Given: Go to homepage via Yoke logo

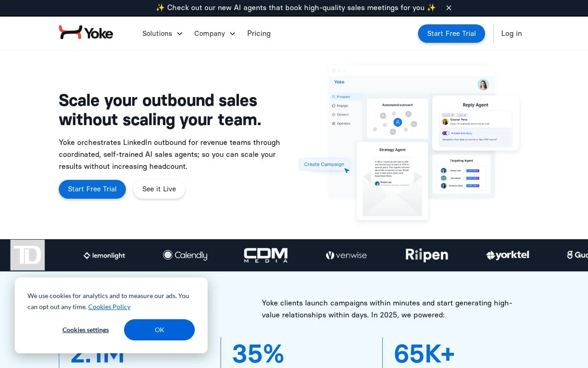Looking at the screenshot, I should click(86, 33).
